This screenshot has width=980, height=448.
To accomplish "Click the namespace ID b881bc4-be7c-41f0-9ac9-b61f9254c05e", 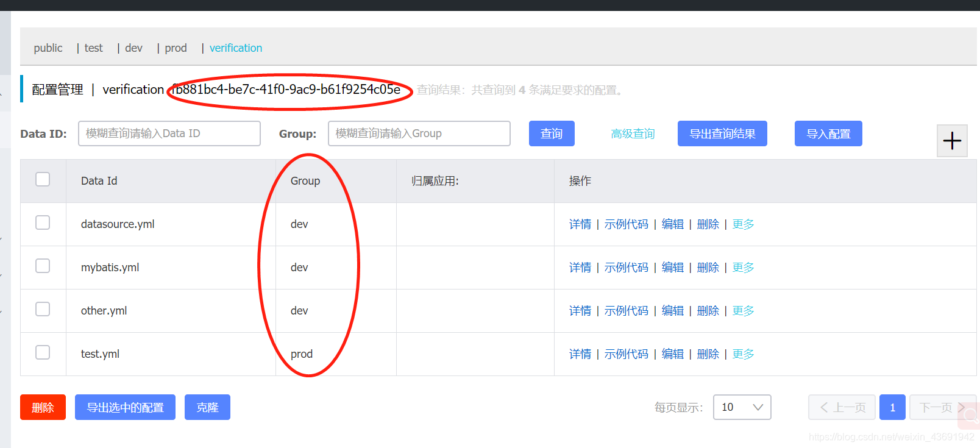I will [x=286, y=90].
